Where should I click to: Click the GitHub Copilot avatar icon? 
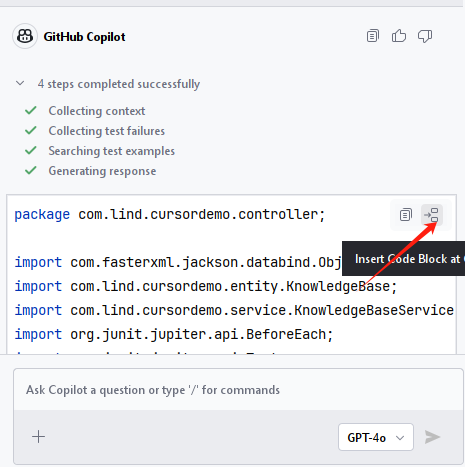coord(25,36)
